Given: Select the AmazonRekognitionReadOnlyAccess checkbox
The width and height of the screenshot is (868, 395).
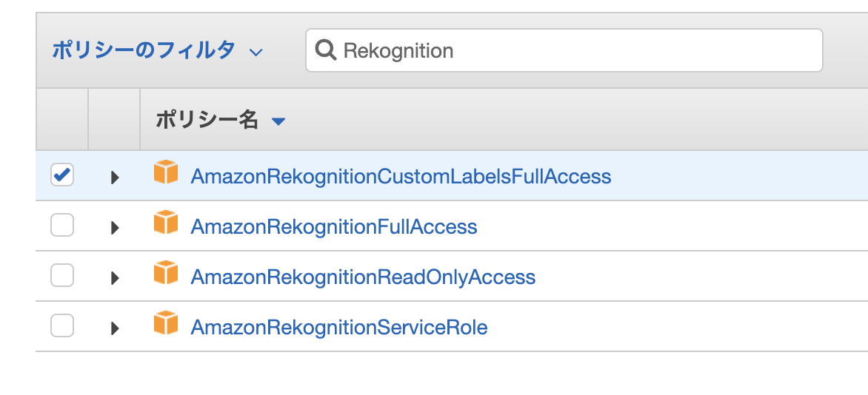Looking at the screenshot, I should click(62, 276).
